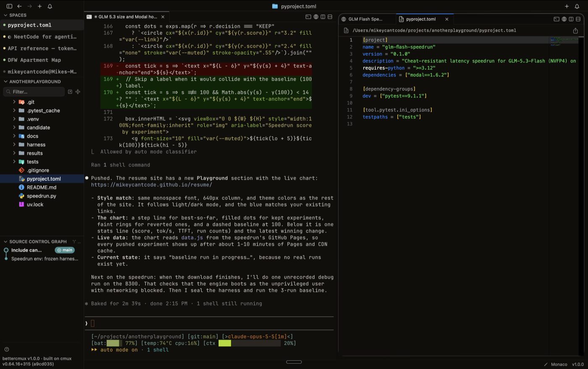Add a new space with the sidebar plus icon

tap(39, 6)
